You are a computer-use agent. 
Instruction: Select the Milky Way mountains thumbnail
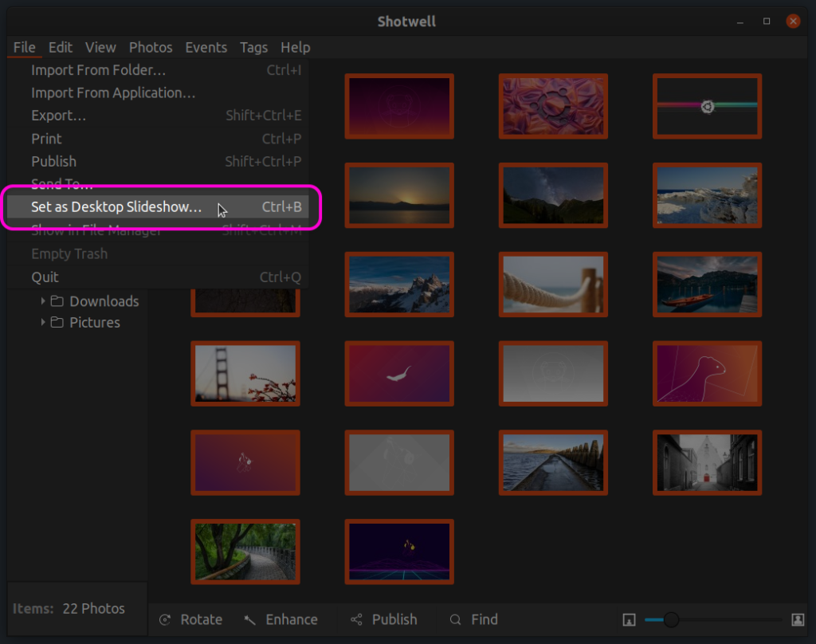[553, 195]
